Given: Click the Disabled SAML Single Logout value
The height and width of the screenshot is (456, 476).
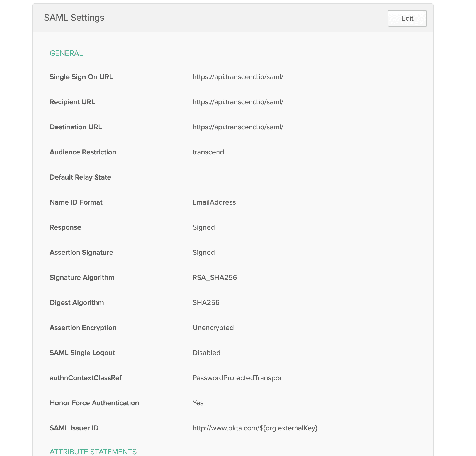Looking at the screenshot, I should pyautogui.click(x=206, y=353).
